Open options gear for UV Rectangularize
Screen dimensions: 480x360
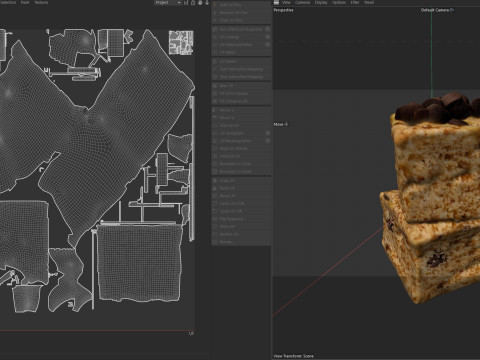pos(268,141)
